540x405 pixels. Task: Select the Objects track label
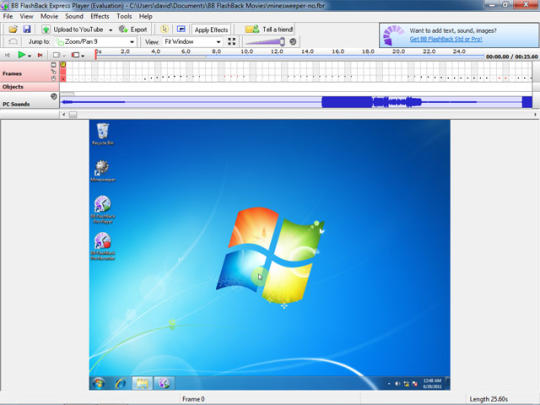13,87
